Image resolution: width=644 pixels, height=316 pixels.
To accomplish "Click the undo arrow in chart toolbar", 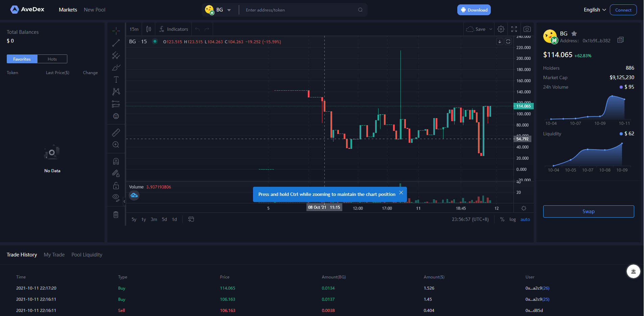I will pyautogui.click(x=198, y=29).
